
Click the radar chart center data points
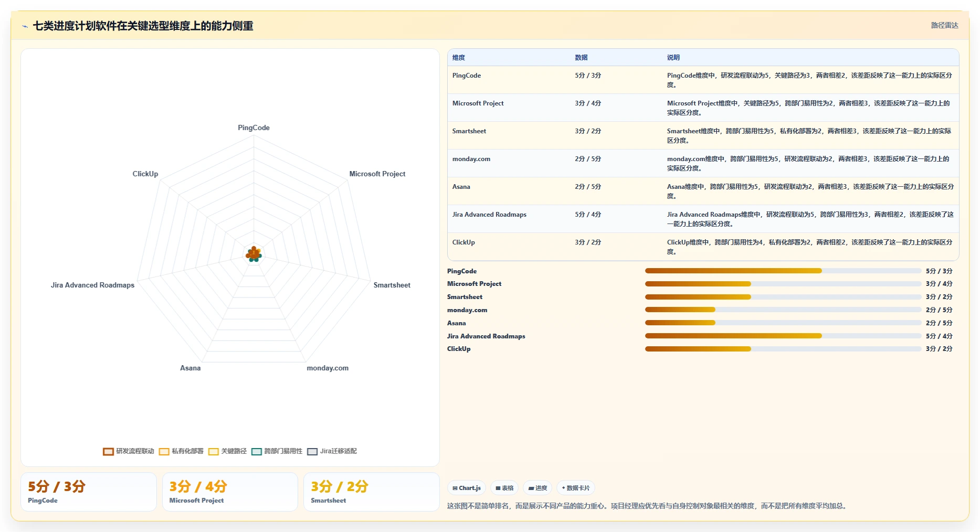(x=254, y=254)
